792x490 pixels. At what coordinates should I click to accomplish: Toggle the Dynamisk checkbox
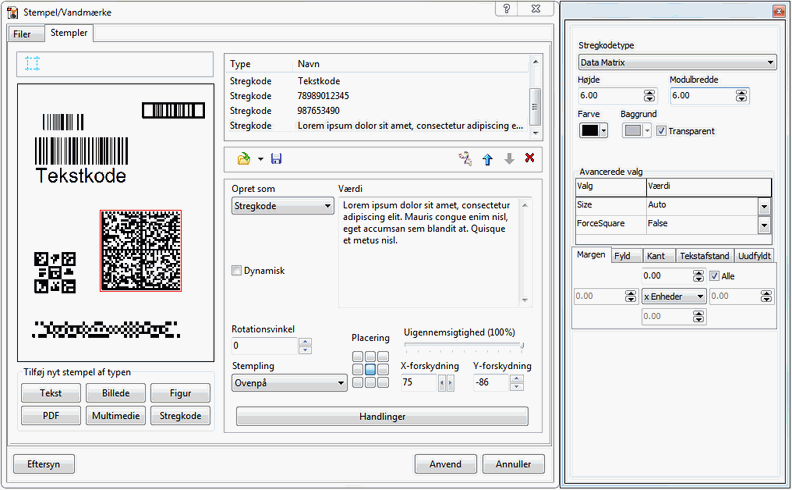click(236, 271)
